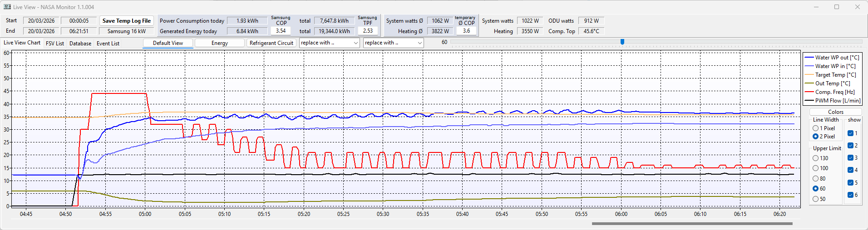Uncheck show checkbox for line 5
Image resolution: width=868 pixels, height=230 pixels.
851,183
